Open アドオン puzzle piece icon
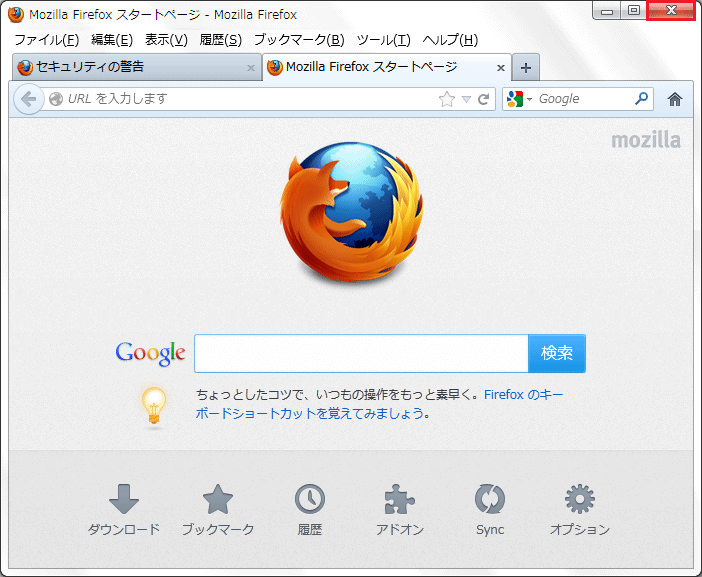The width and height of the screenshot is (702, 577). (x=400, y=510)
